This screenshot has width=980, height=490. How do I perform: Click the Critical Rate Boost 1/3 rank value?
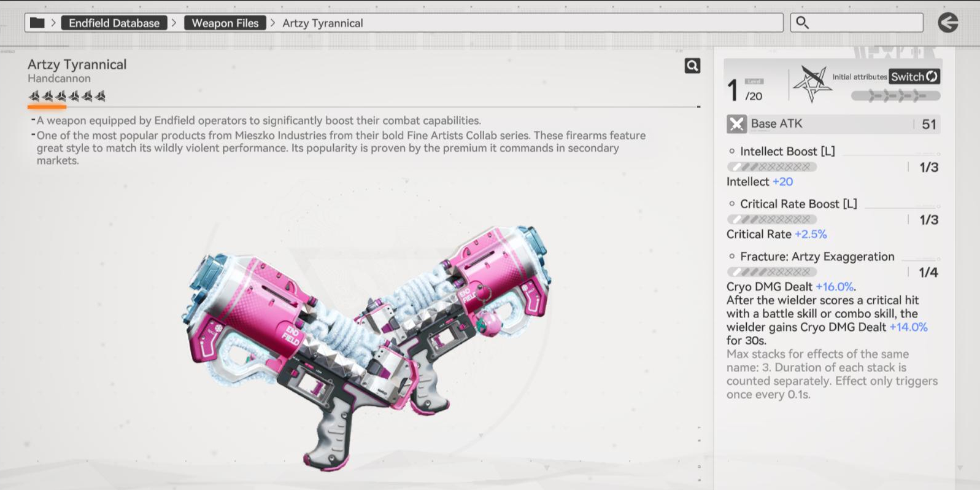929,220
